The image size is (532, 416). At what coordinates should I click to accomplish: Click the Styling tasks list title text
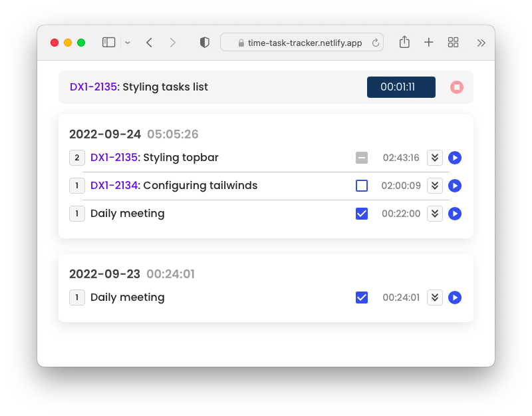pyautogui.click(x=165, y=87)
